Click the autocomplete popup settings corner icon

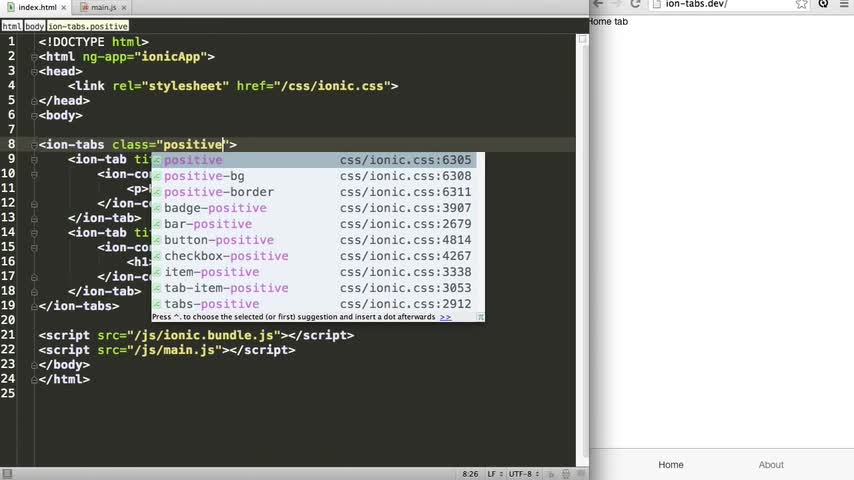480,317
